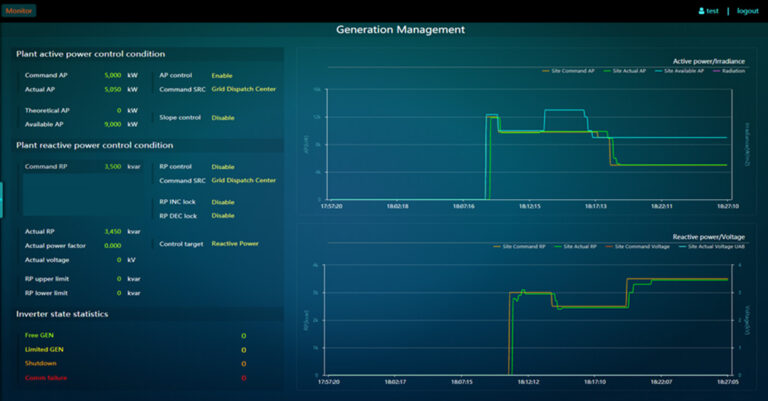Click the AP control Enable value

(x=222, y=75)
